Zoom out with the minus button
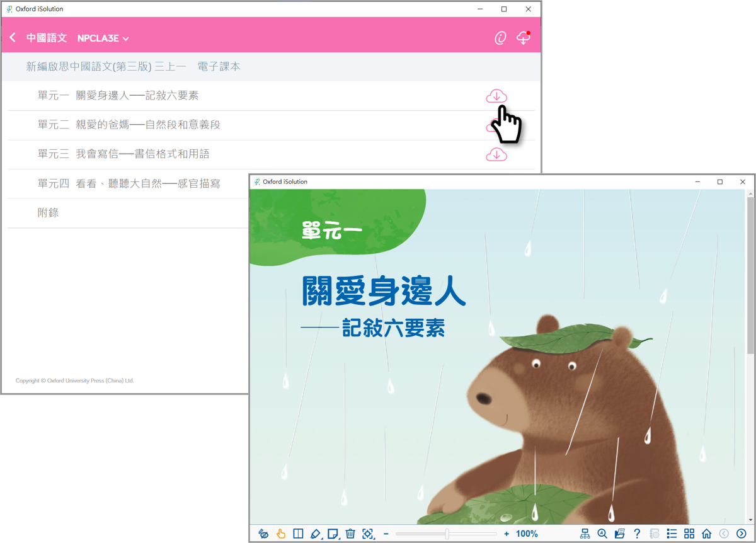The width and height of the screenshot is (756, 543). pyautogui.click(x=386, y=534)
